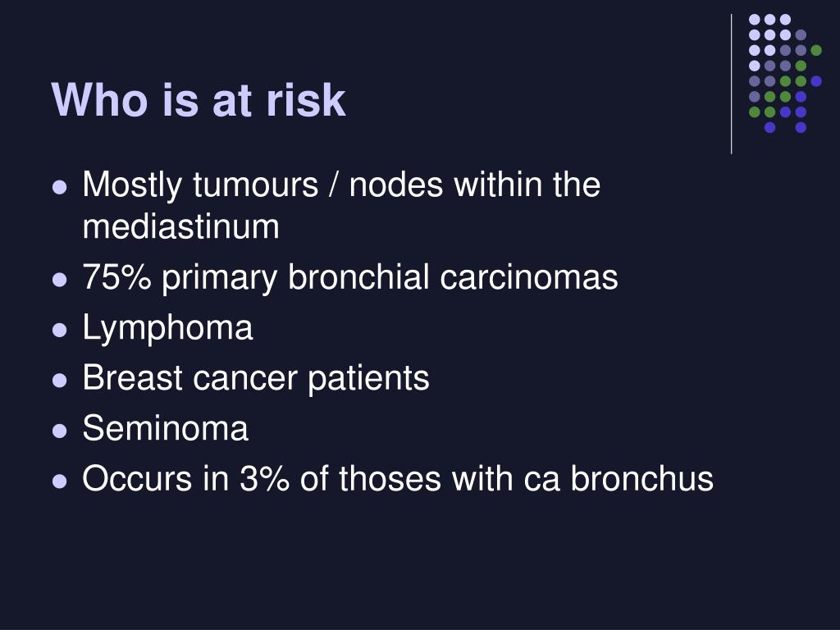
Task: Click the word 'mediastinum'
Action: tap(180, 226)
